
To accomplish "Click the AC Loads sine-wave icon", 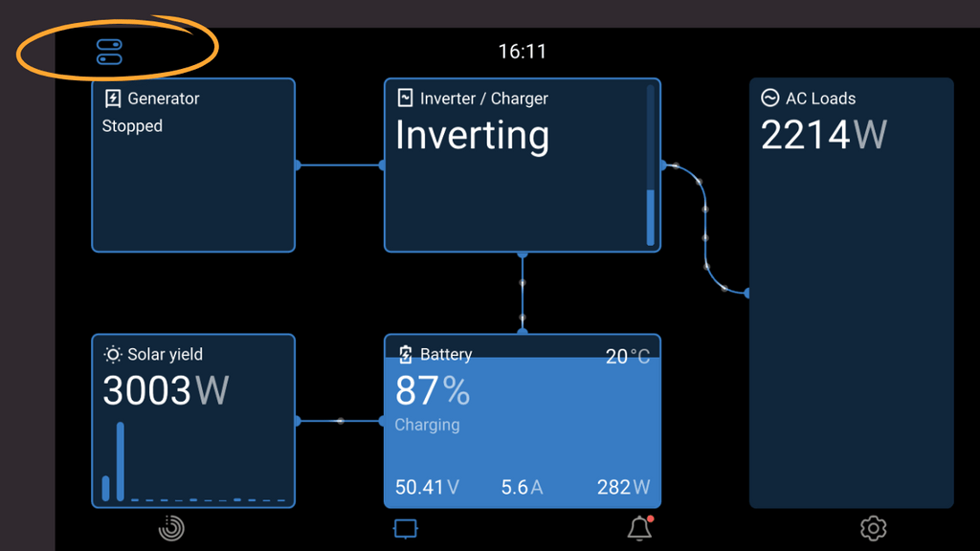I will pos(770,98).
